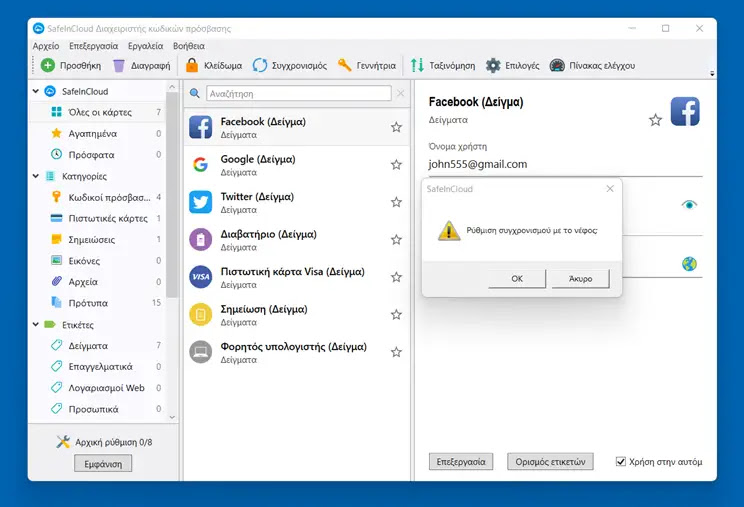The width and height of the screenshot is (744, 507).
Task: Open the Google (Δείγμα) card
Action: (297, 165)
